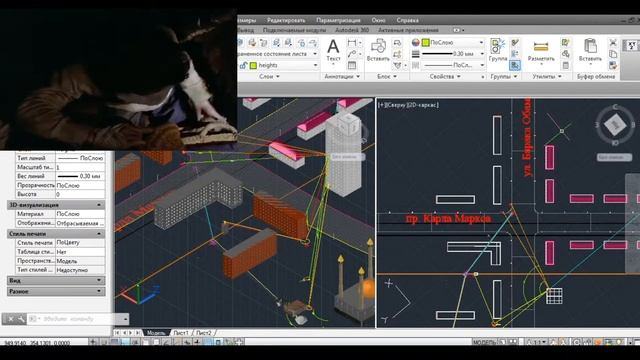
Task: Click the ungroup icon in Groups panel
Action: (515, 42)
